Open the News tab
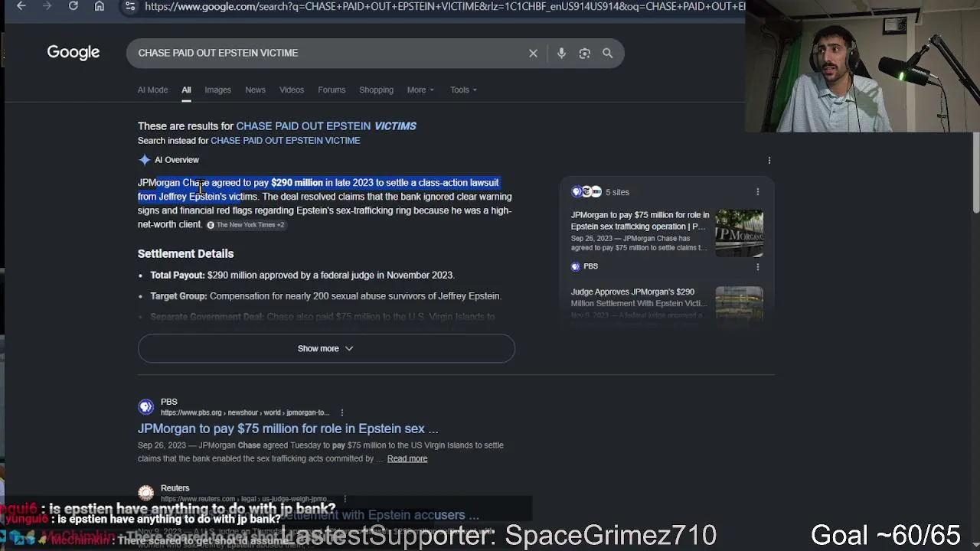This screenshot has width=980, height=551. point(255,90)
